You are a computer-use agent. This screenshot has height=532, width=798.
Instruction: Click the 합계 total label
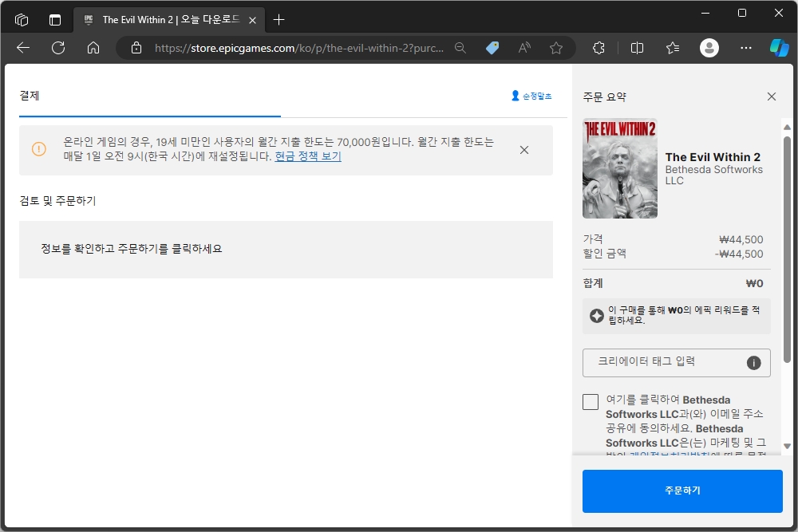593,283
